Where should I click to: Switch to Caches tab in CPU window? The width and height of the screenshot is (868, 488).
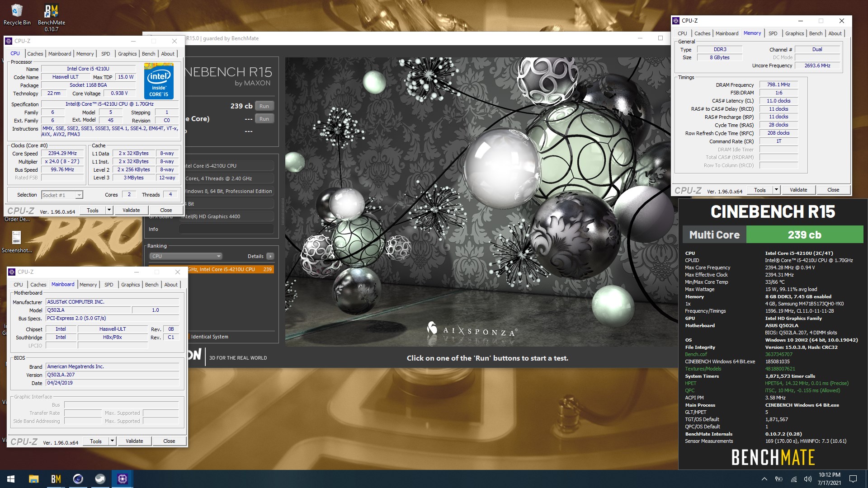pos(35,54)
